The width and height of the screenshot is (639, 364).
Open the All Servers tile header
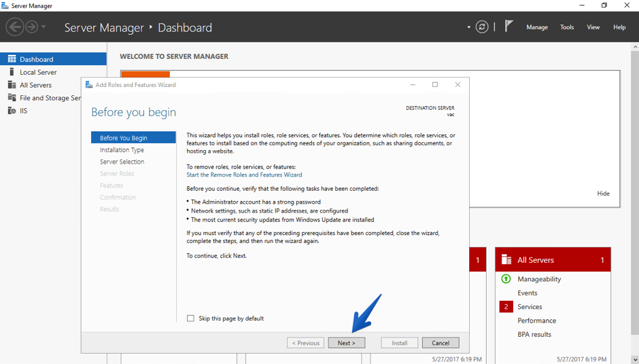point(553,260)
